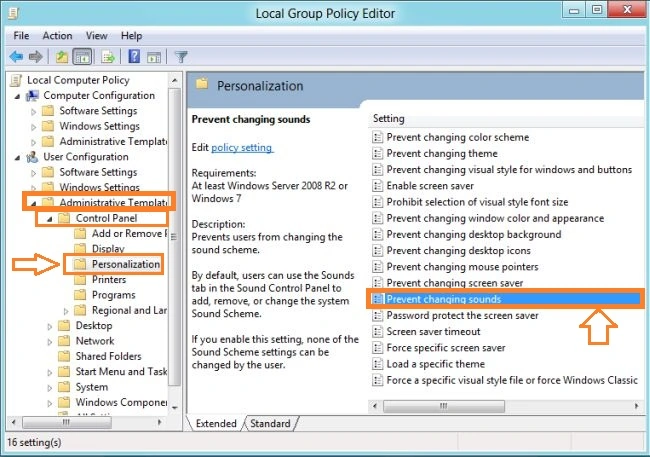Click the Shared Folders folder icon

(64, 356)
